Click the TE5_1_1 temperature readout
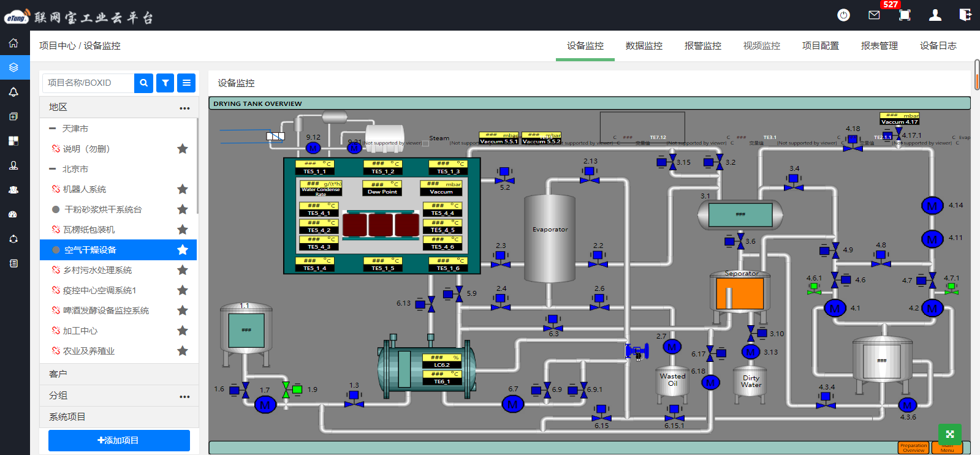Viewport: 980px width, 455px height. pos(314,168)
